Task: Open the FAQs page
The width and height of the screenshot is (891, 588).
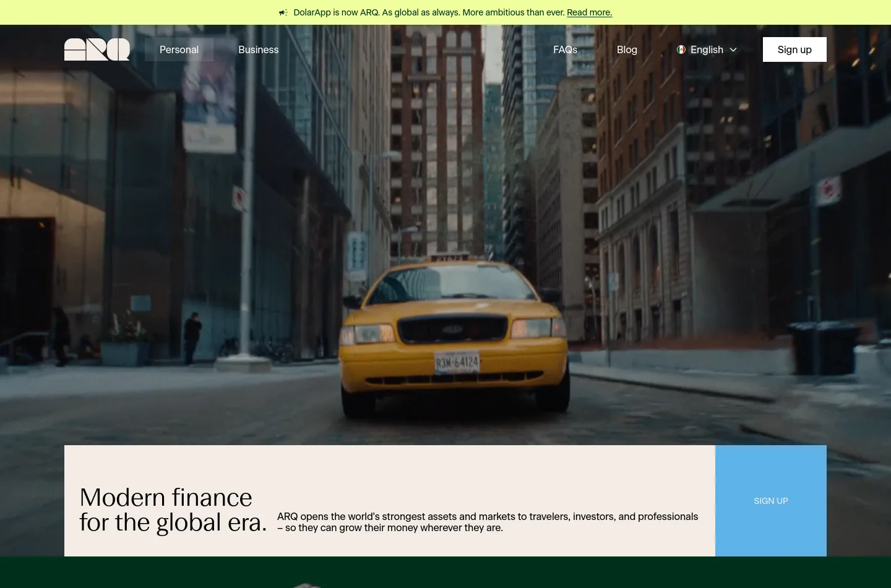Action: pos(565,49)
